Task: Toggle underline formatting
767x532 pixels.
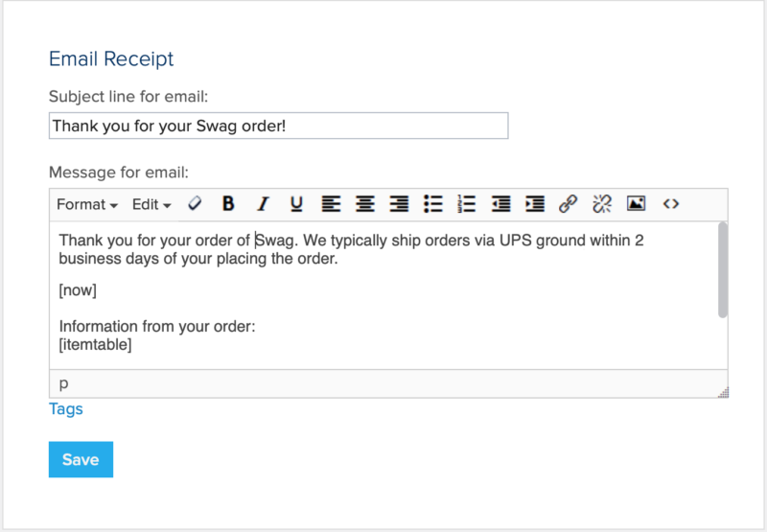Action: [x=296, y=204]
